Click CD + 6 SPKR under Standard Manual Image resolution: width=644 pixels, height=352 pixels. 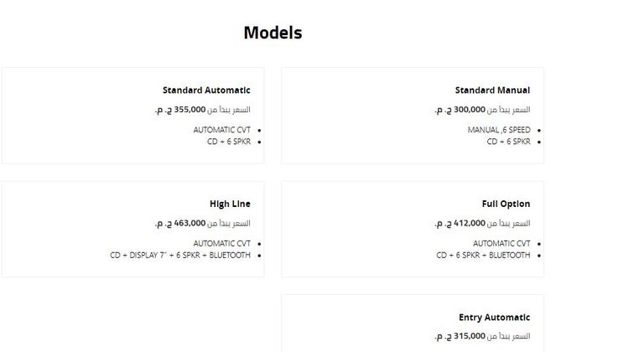point(508,142)
